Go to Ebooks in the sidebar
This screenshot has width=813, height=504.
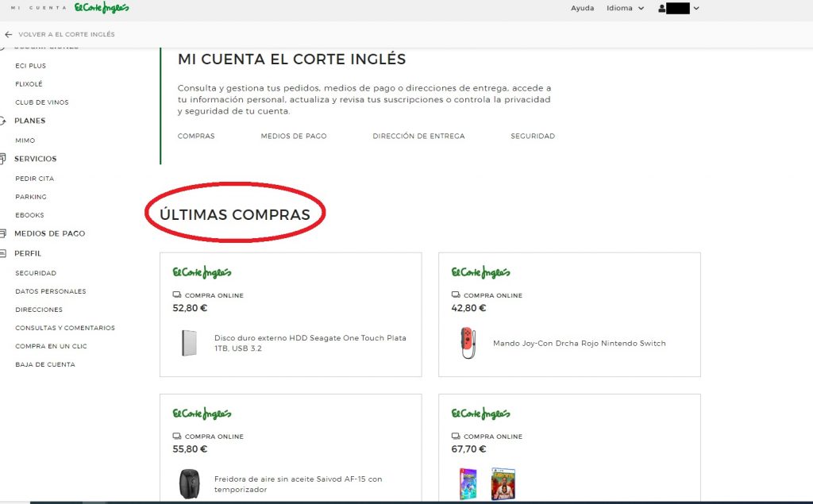pyautogui.click(x=29, y=215)
